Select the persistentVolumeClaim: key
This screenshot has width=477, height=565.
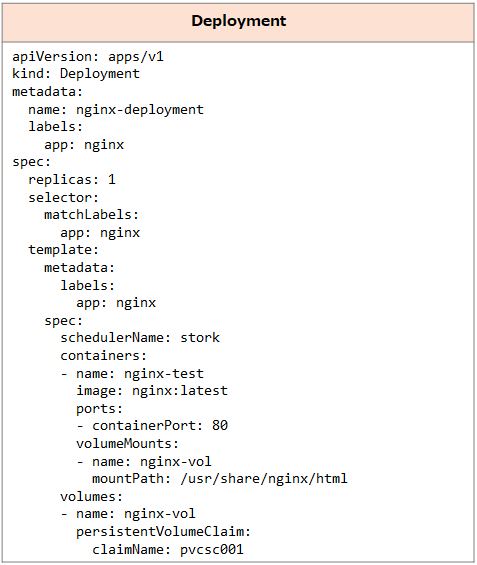163,532
